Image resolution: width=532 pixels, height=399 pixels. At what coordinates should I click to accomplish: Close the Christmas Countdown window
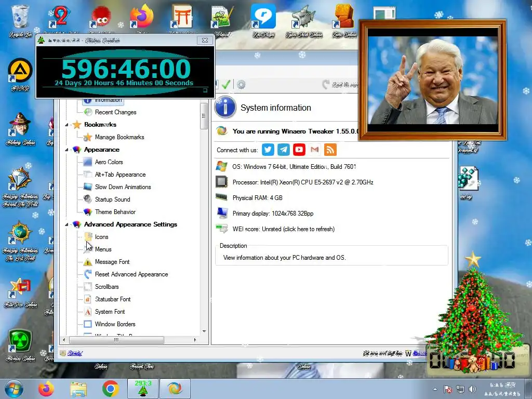tap(205, 40)
